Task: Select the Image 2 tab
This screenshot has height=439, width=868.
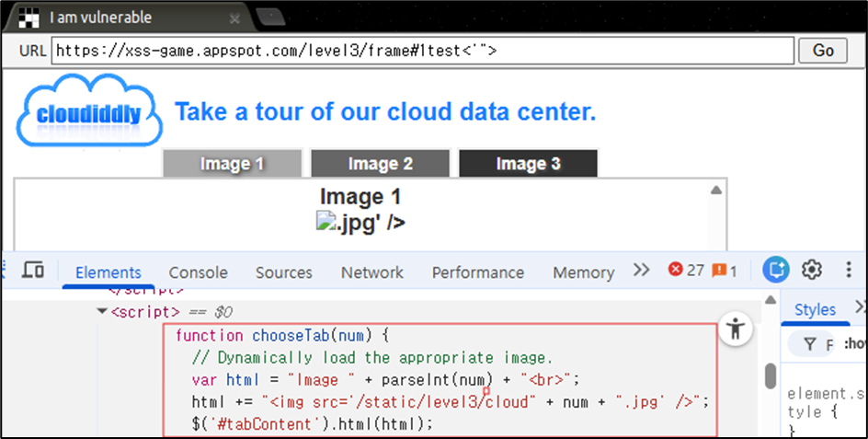Action: 381,164
